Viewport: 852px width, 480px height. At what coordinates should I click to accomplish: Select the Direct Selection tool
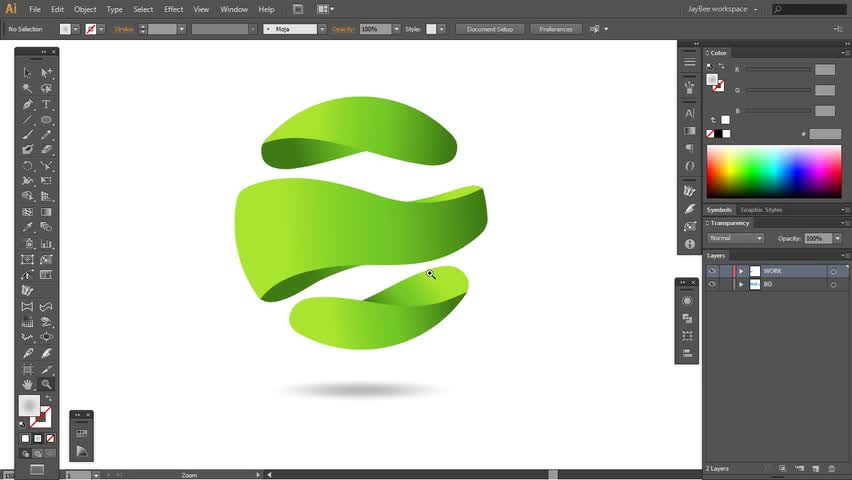pyautogui.click(x=46, y=73)
